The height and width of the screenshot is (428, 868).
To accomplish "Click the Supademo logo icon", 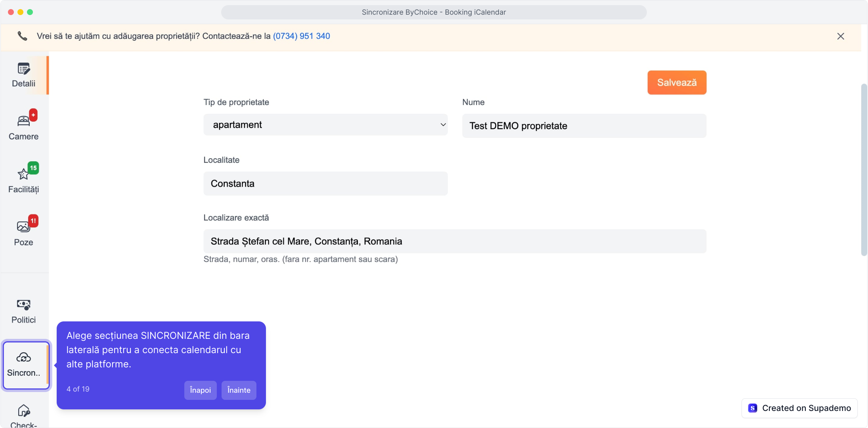I will pos(753,408).
